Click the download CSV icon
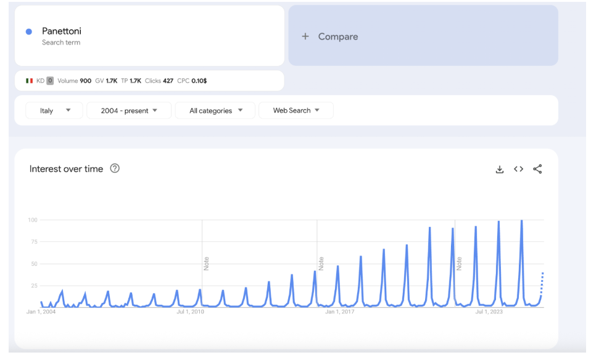Screen dimensions: 612x364 pyautogui.click(x=500, y=169)
